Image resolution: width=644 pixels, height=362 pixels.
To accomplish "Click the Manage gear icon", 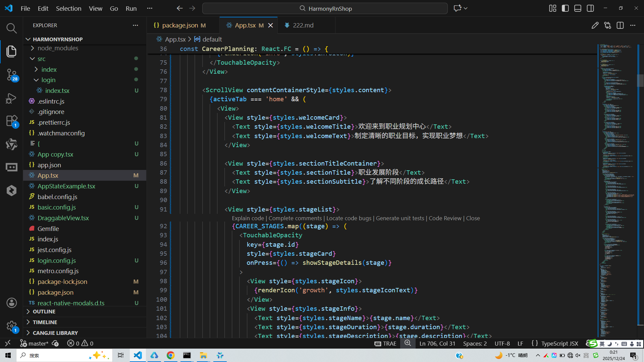I will [11, 326].
